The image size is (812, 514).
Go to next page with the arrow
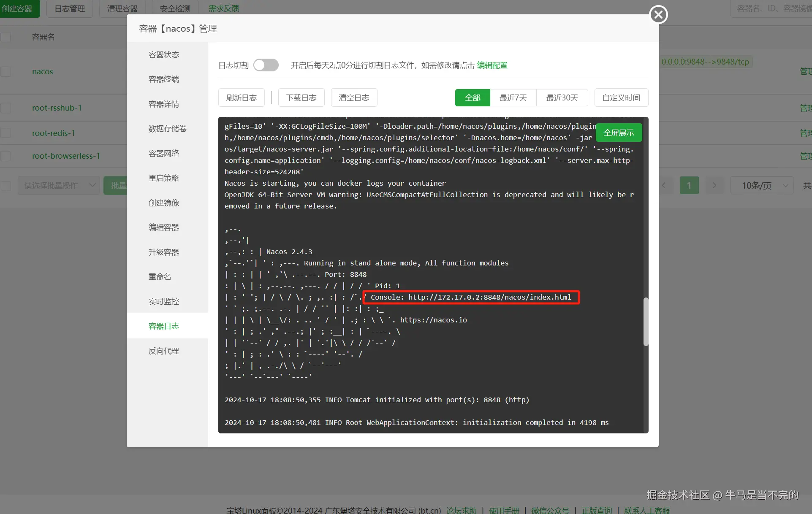coord(714,185)
